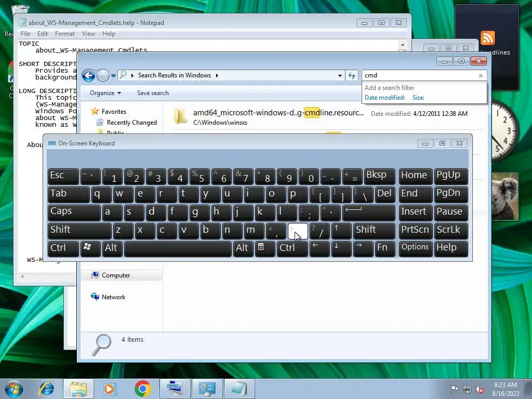The image size is (532, 399).
Task: Click the Tab key on On-Screen Keyboard
Action: pyautogui.click(x=69, y=194)
